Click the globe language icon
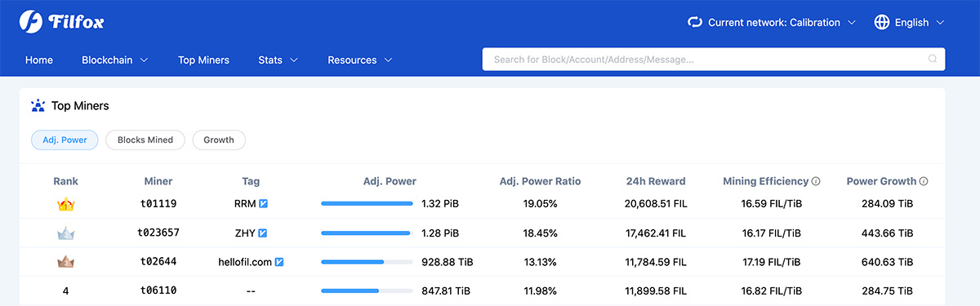Screen dimensions: 980x306 click(x=882, y=22)
